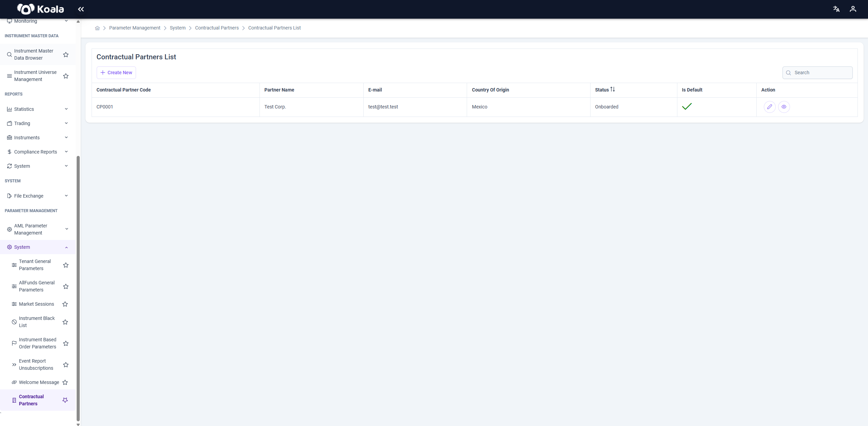Open Instrument Master Data Browser

pos(34,55)
